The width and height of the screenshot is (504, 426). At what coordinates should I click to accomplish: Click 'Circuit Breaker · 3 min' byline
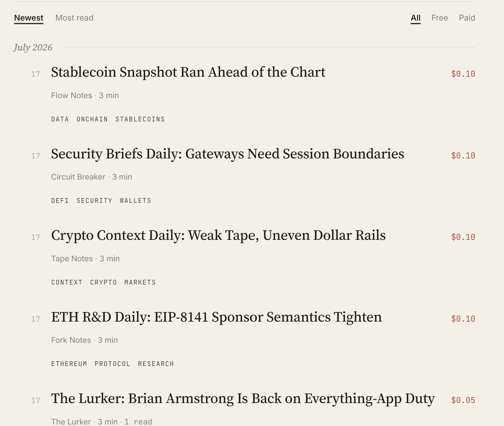point(92,177)
